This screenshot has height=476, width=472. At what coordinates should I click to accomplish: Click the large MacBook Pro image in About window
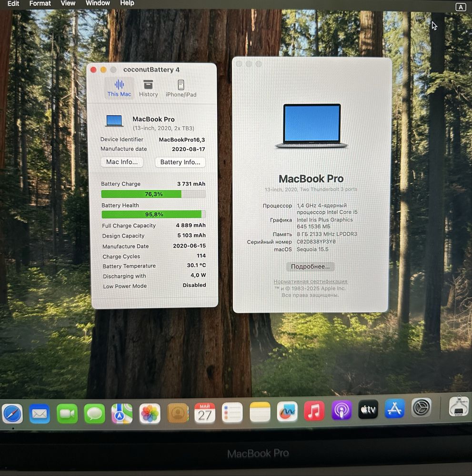pyautogui.click(x=311, y=126)
